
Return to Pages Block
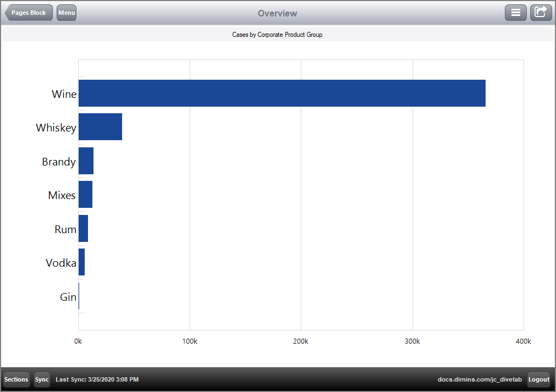(x=28, y=13)
